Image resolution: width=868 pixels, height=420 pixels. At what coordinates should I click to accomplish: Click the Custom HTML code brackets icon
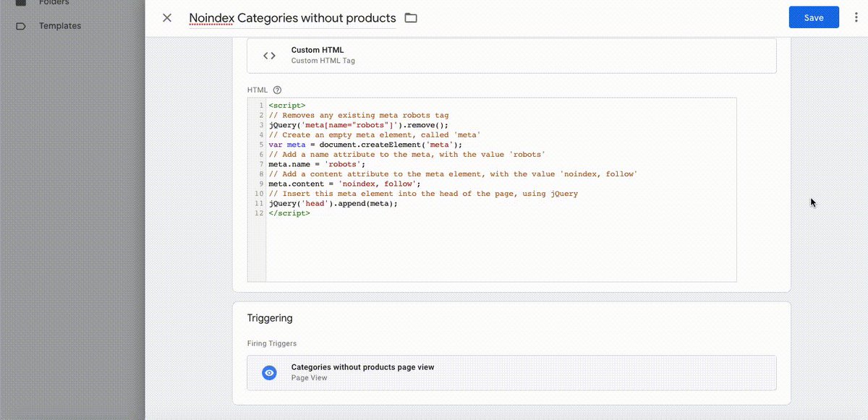coord(269,56)
